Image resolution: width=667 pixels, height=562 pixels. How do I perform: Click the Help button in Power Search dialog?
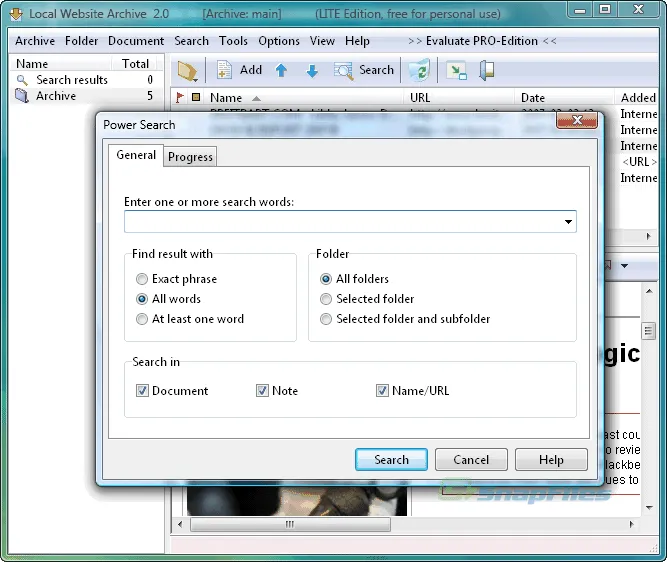pyautogui.click(x=551, y=459)
